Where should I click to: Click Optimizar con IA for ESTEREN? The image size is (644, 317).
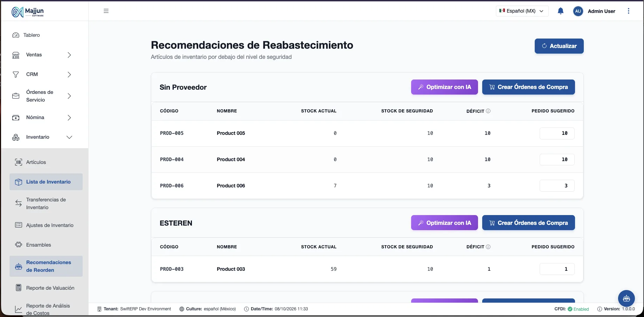pyautogui.click(x=444, y=223)
